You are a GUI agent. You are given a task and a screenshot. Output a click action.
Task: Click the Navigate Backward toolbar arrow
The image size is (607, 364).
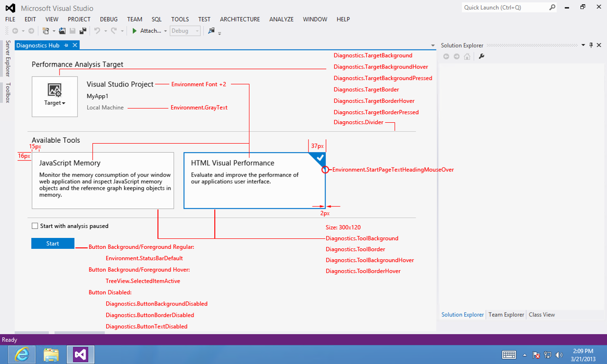coord(15,31)
